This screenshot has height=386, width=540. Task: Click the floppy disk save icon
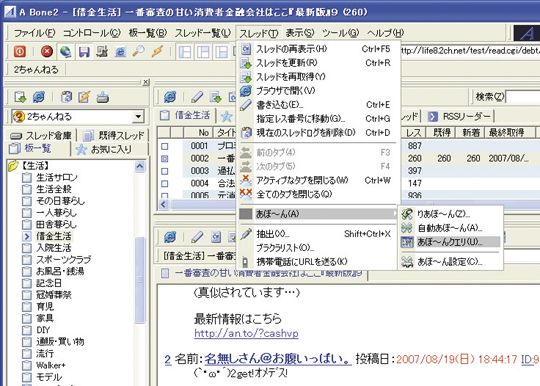coord(84,52)
